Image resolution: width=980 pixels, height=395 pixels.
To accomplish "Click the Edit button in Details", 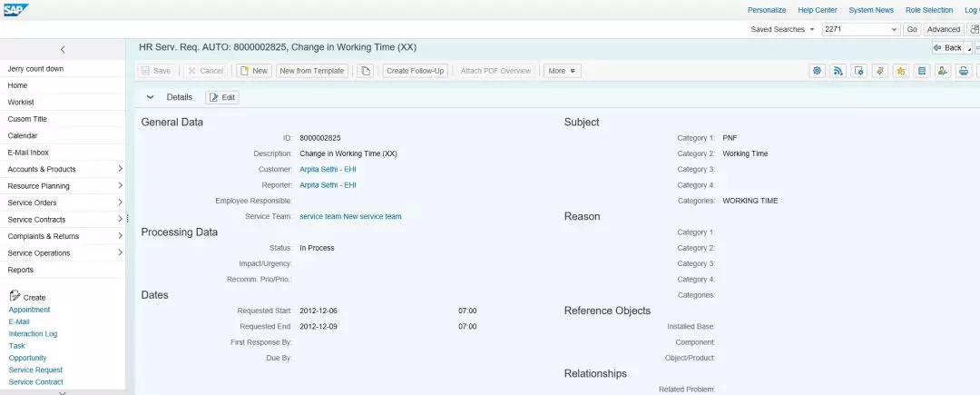I will click(x=222, y=97).
